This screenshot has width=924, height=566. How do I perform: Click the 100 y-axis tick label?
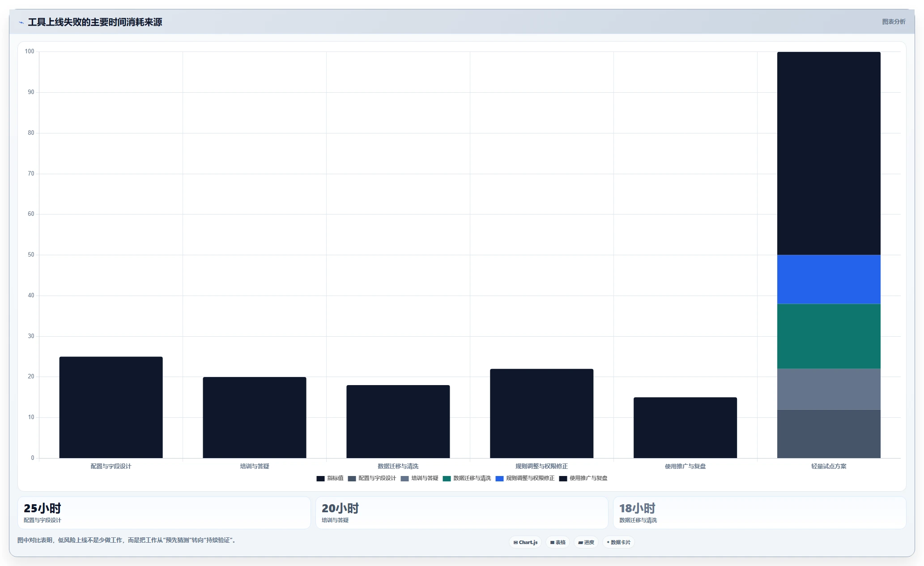[x=30, y=51]
